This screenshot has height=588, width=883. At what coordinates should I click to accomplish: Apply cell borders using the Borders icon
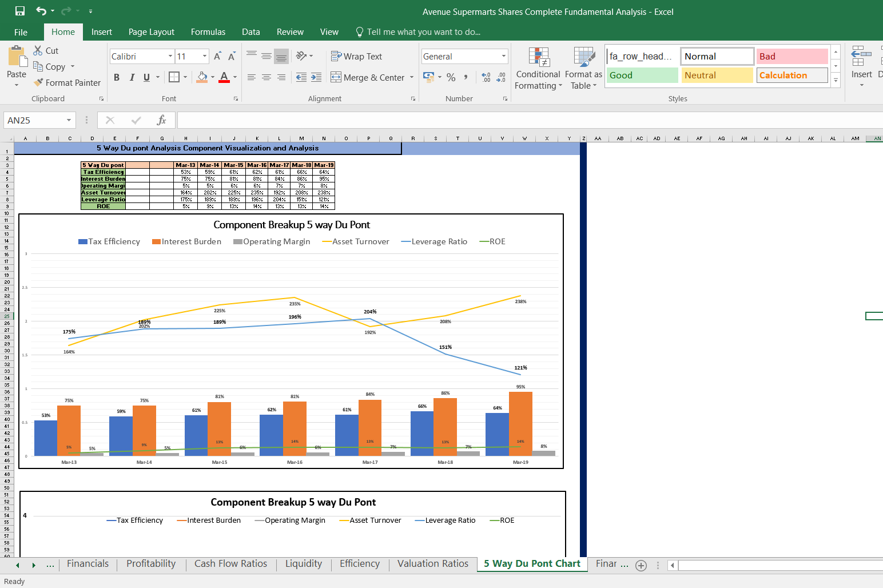click(174, 77)
